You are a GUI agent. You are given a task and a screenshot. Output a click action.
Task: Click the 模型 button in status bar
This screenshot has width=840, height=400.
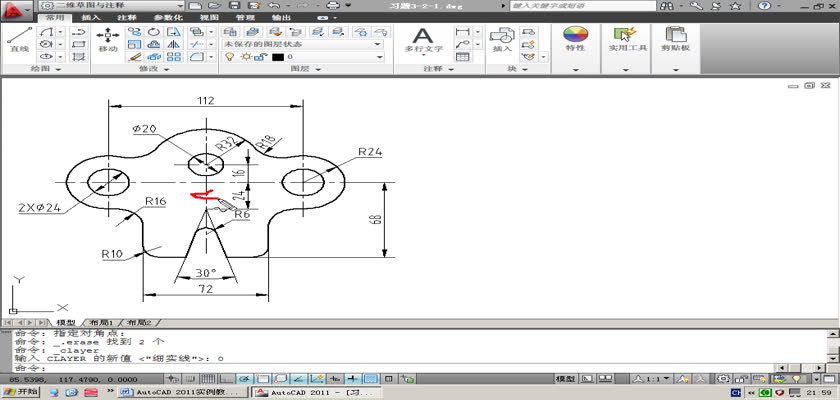point(566,379)
